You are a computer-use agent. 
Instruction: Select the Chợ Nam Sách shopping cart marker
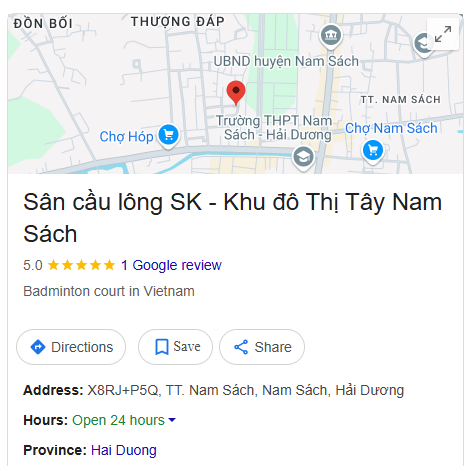tap(373, 152)
